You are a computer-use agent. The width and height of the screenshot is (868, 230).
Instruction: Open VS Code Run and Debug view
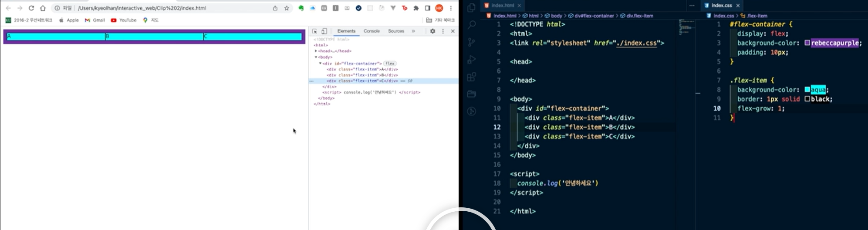coord(471,60)
